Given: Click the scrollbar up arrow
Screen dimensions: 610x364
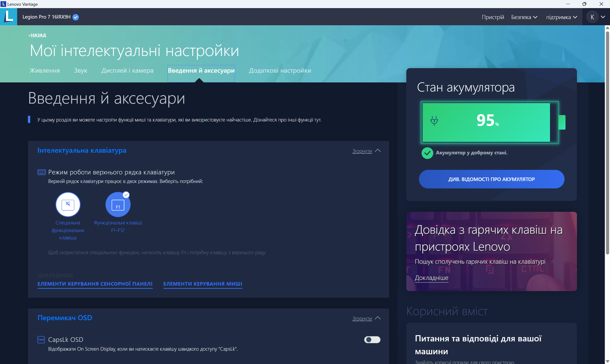Looking at the screenshot, I should (x=607, y=28).
